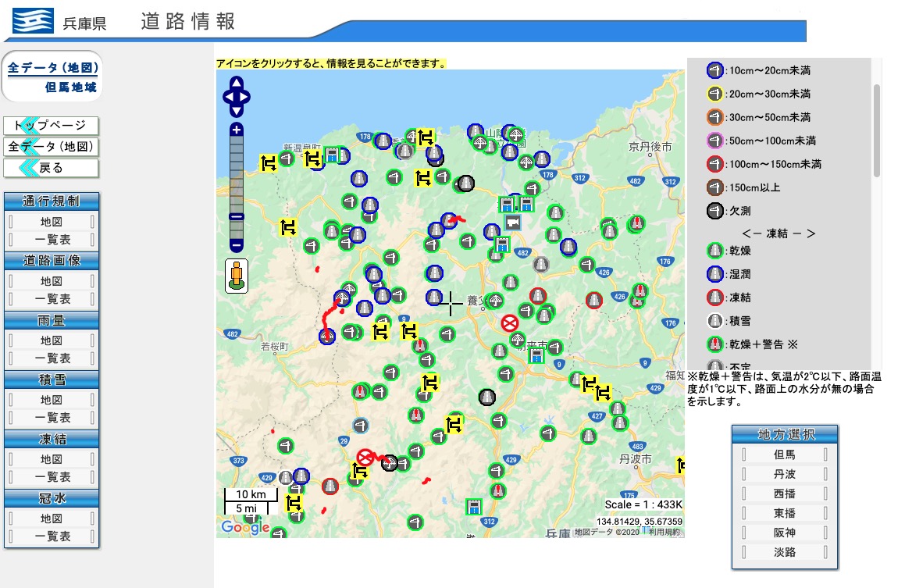Open 一覧表 under 雨量
This screenshot has height=588, width=905.
point(52,358)
